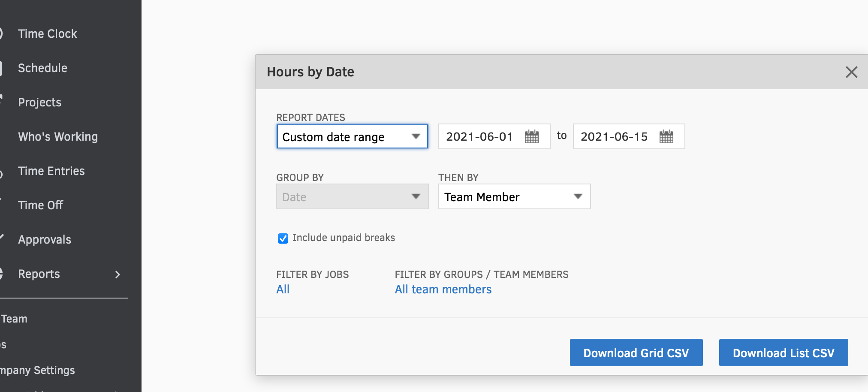The height and width of the screenshot is (392, 868).
Task: Go to Time Clock in sidebar
Action: (47, 34)
